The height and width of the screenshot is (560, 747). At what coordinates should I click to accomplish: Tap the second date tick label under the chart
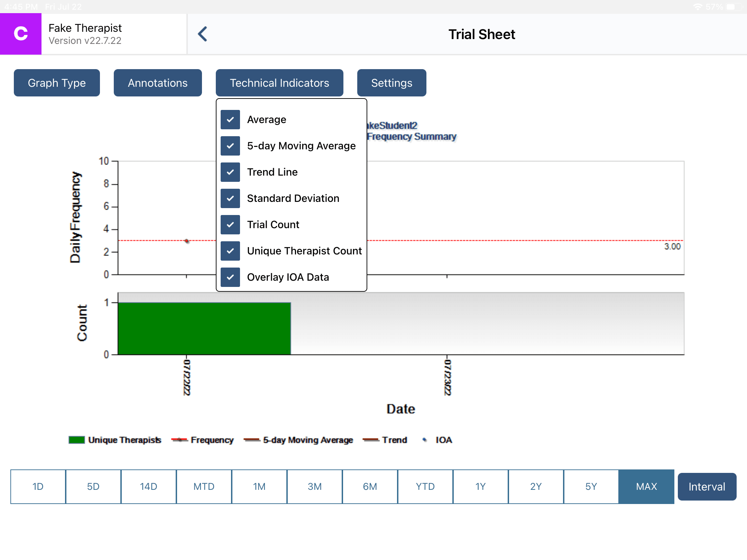click(x=448, y=377)
